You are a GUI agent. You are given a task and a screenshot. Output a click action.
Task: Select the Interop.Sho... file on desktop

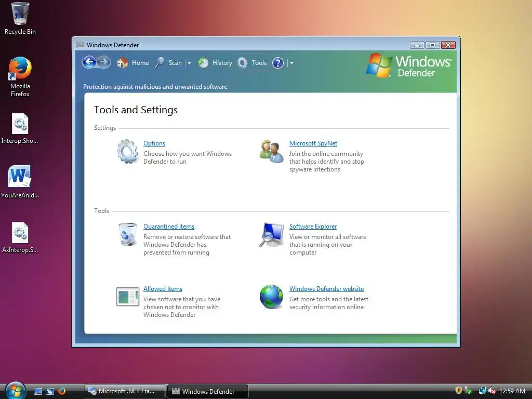pos(20,128)
